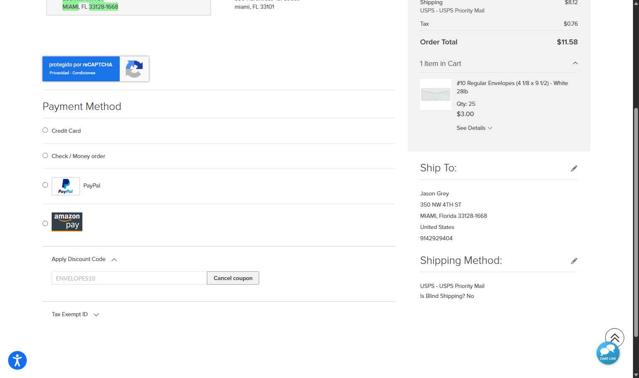Choose the PayPal radio button

45,185
